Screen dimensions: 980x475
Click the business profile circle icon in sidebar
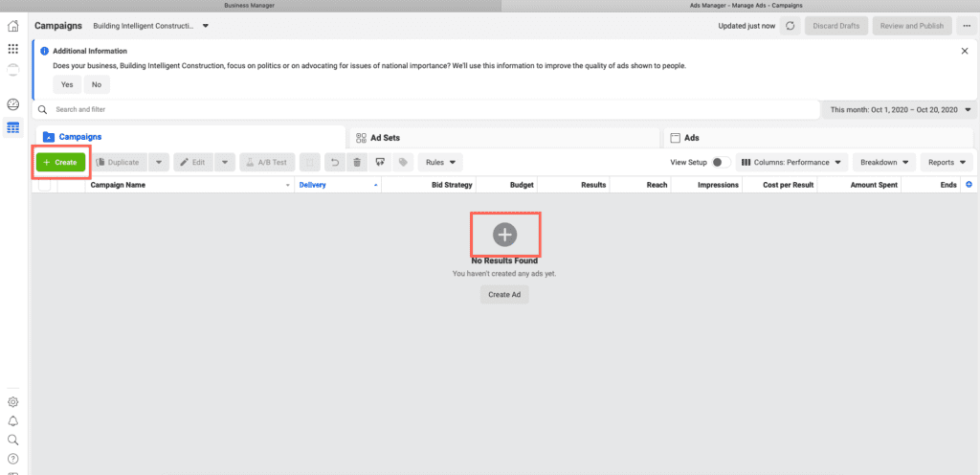click(x=12, y=69)
